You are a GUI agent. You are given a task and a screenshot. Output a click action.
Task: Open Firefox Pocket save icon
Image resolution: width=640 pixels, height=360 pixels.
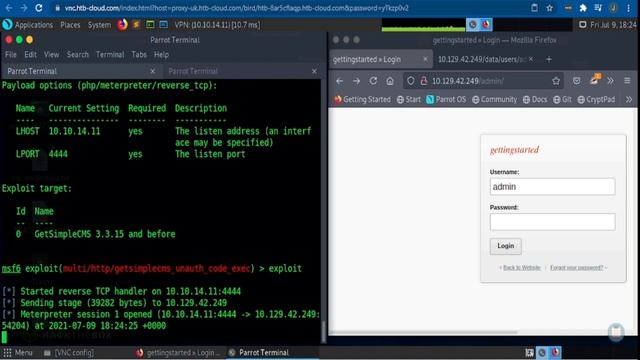576,81
